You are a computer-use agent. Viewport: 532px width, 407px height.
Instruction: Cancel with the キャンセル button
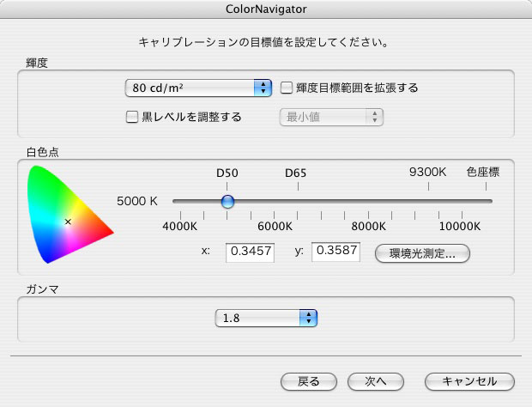(469, 381)
